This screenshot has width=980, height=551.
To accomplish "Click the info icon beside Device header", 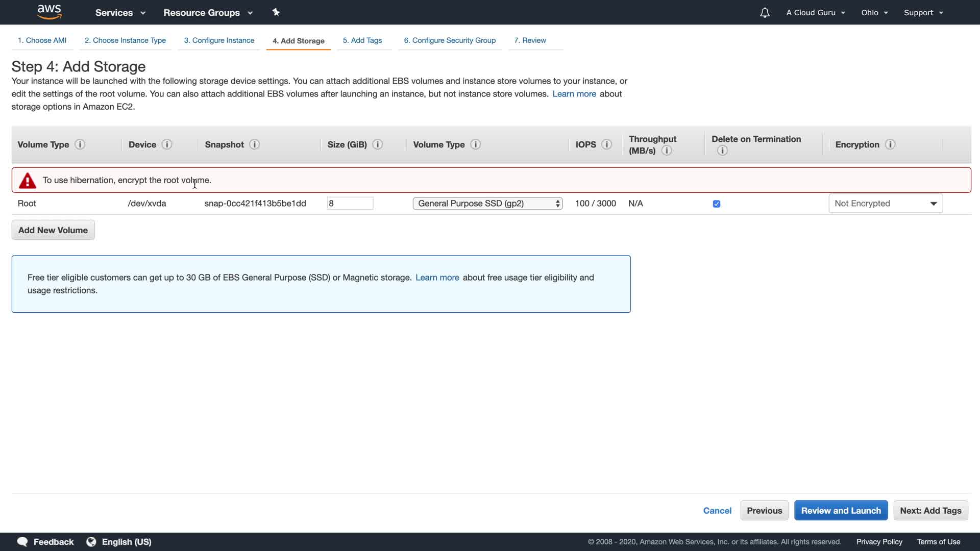I will [x=167, y=144].
